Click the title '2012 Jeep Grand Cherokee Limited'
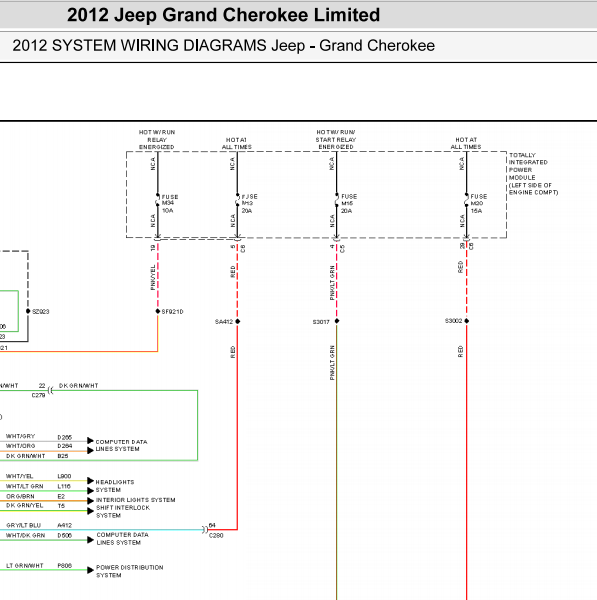 (223, 15)
